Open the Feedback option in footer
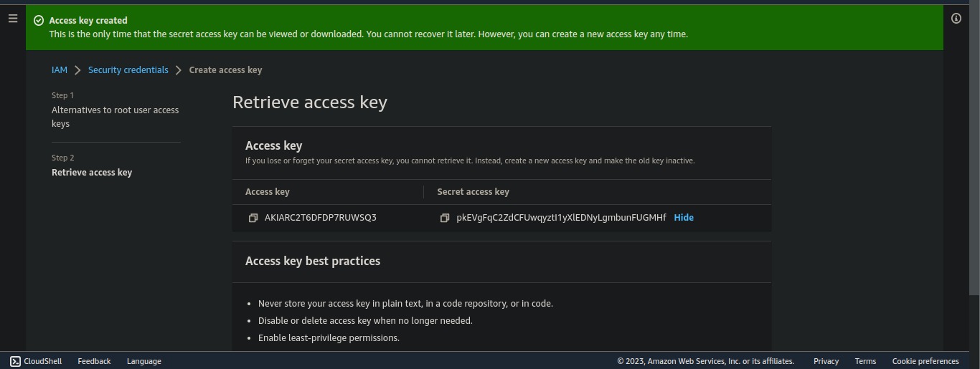The image size is (980, 369). pyautogui.click(x=94, y=361)
